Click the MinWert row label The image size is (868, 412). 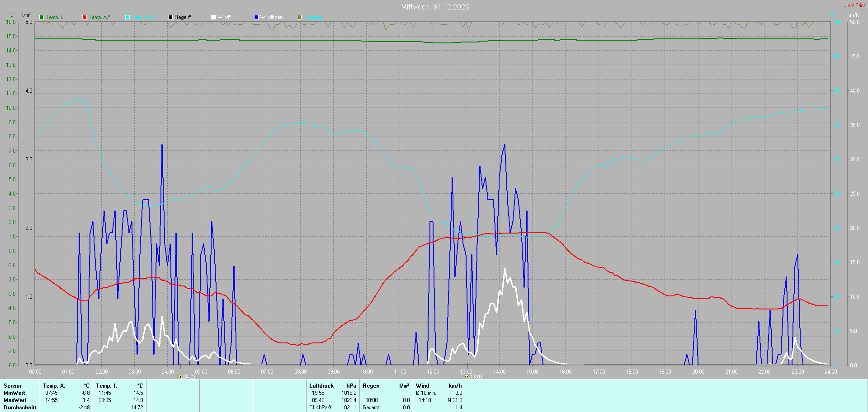tap(14, 393)
